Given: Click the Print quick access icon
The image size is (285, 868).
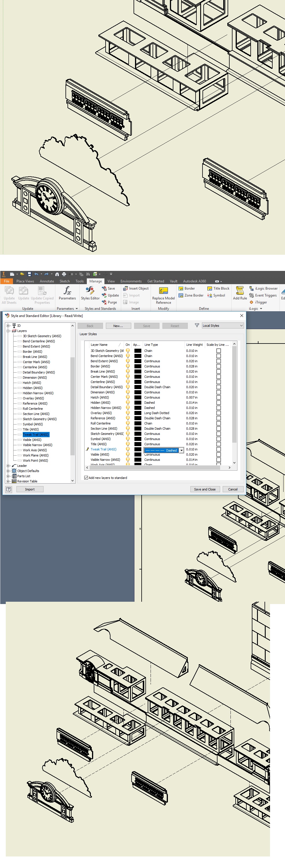Looking at the screenshot, I should click(64, 274).
